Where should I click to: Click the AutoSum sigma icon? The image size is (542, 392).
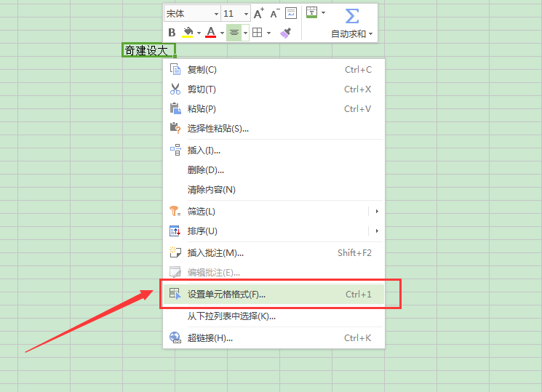pyautogui.click(x=352, y=16)
